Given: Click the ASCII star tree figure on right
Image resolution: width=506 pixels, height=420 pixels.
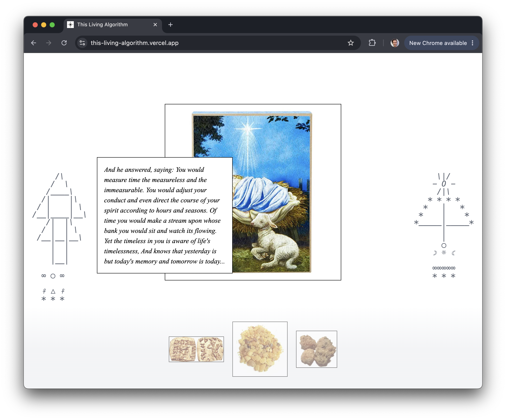Looking at the screenshot, I should (444, 225).
